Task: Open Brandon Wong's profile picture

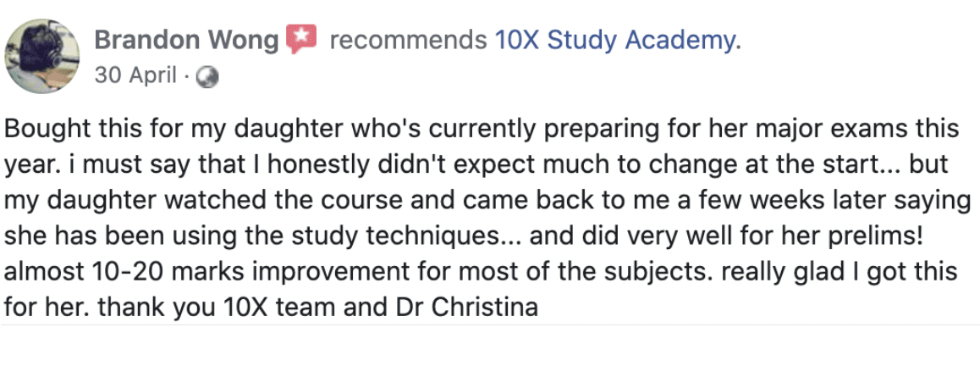Action: coord(42,56)
